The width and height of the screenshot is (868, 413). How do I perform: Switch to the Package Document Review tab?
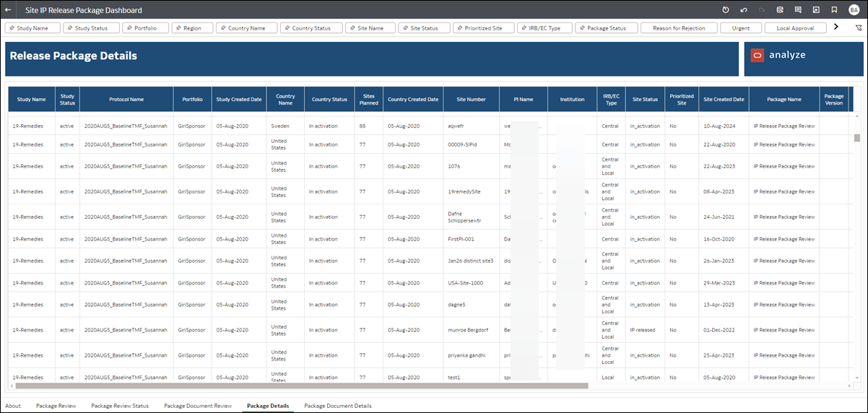198,406
